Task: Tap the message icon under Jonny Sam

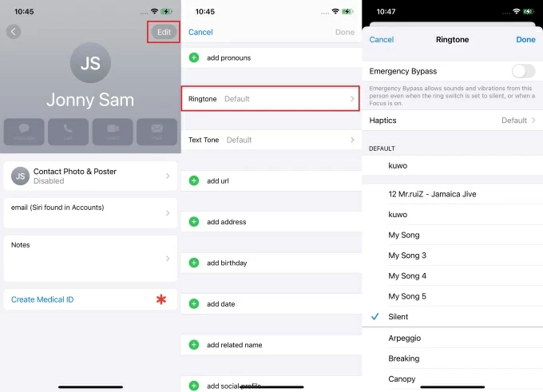Action: click(x=24, y=131)
